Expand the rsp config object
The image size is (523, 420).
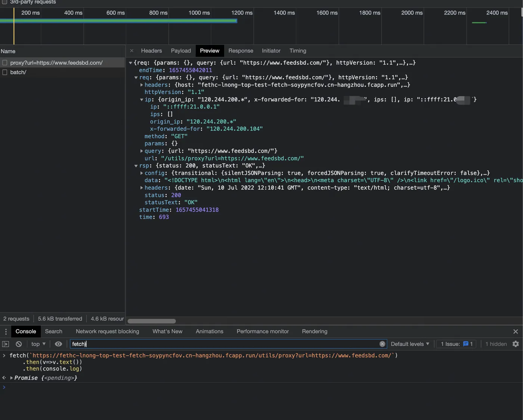click(x=142, y=173)
